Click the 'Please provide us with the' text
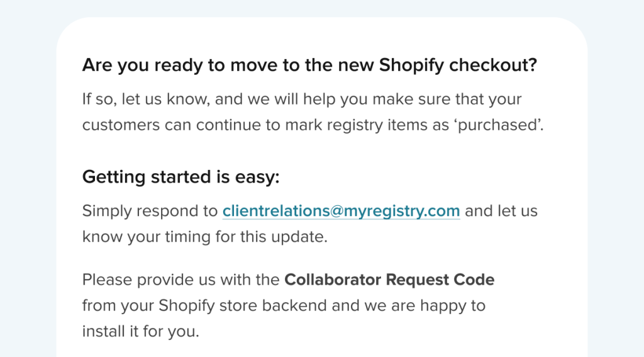The image size is (644, 357). (x=180, y=280)
